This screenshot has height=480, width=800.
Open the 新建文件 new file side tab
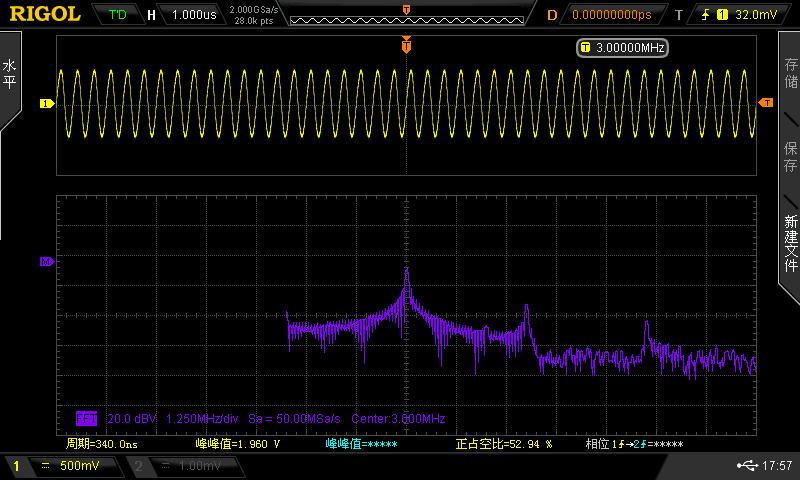(x=790, y=243)
